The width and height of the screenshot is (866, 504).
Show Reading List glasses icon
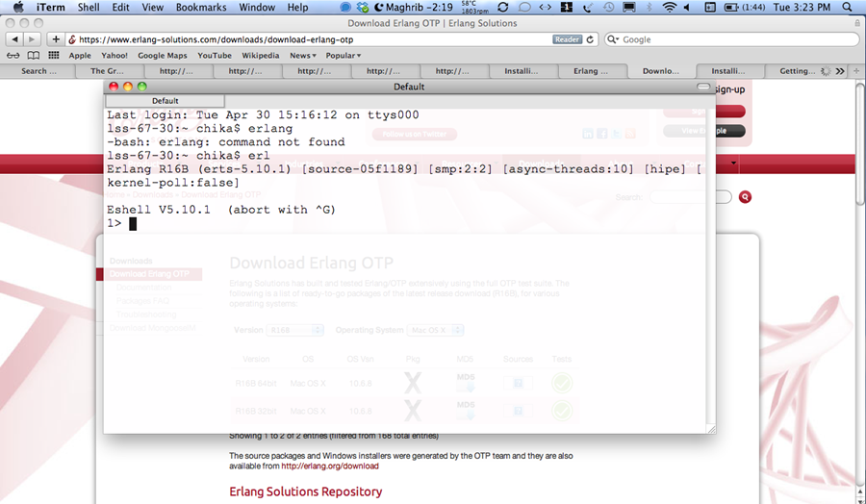13,55
